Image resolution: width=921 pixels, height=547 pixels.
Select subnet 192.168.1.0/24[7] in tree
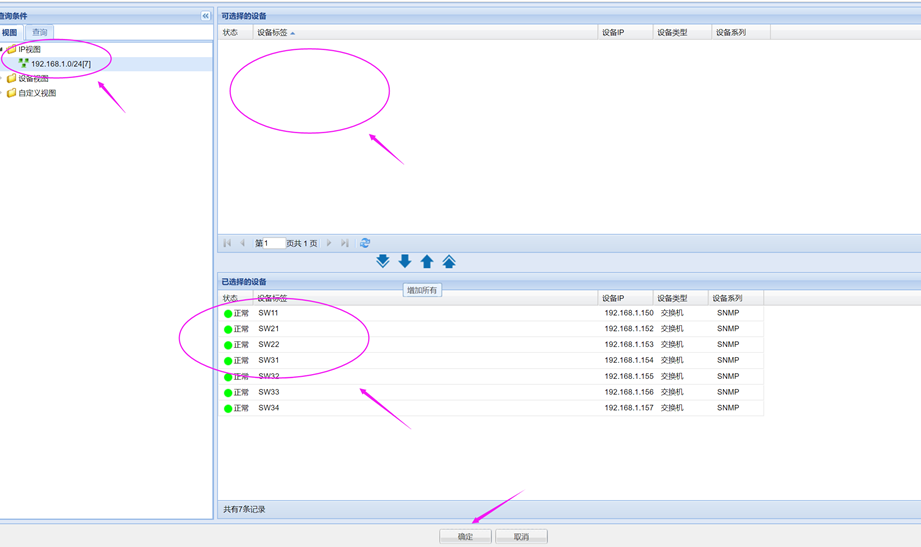(61, 64)
